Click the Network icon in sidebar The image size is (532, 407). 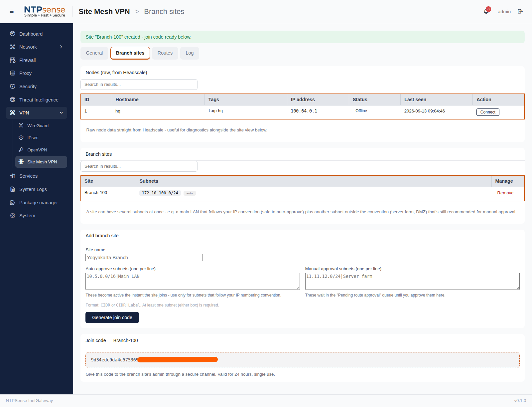(13, 47)
